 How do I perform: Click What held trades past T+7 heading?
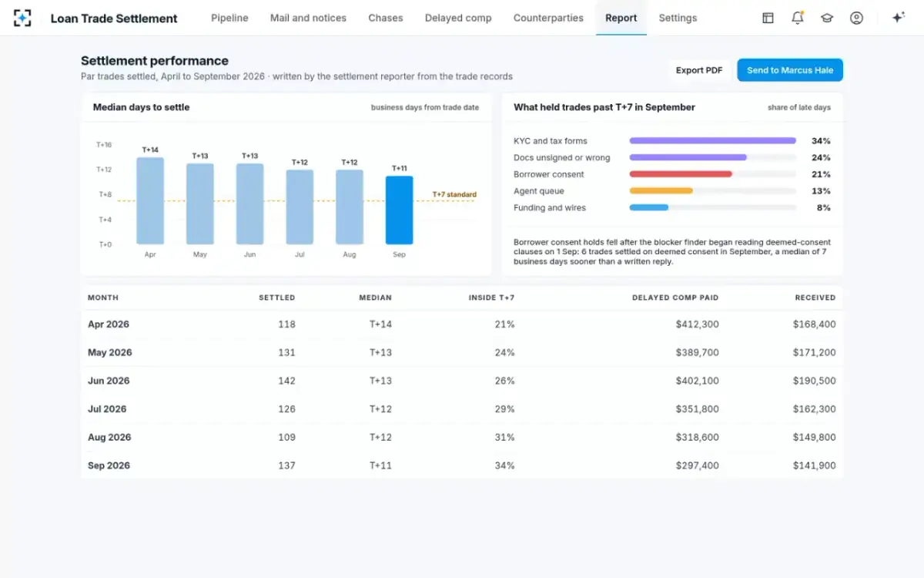[x=604, y=107]
